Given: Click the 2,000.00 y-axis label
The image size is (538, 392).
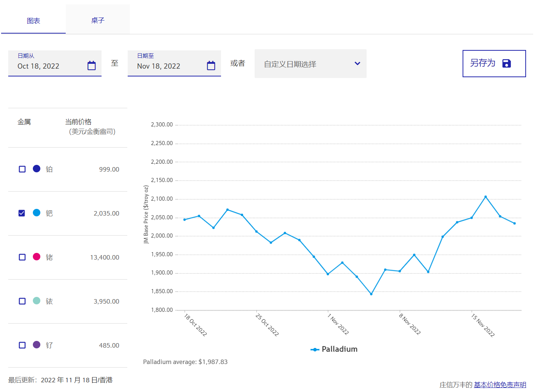Looking at the screenshot, I should [162, 236].
